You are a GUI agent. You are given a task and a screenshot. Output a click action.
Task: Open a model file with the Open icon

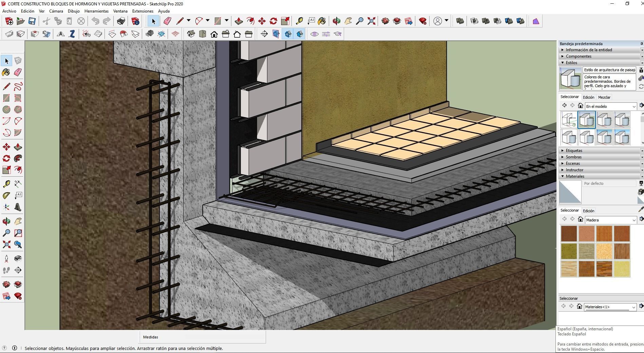[20, 21]
